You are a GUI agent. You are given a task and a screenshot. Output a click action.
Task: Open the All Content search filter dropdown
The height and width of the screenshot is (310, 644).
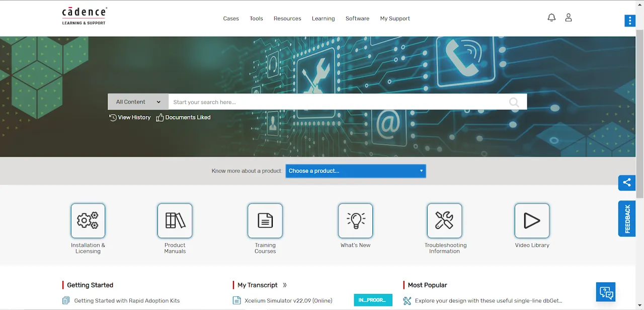137,101
